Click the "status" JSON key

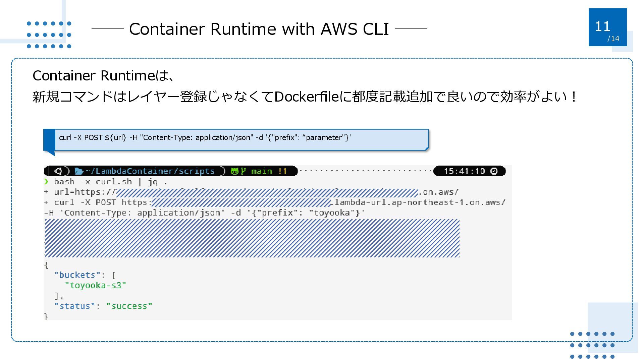(x=75, y=306)
